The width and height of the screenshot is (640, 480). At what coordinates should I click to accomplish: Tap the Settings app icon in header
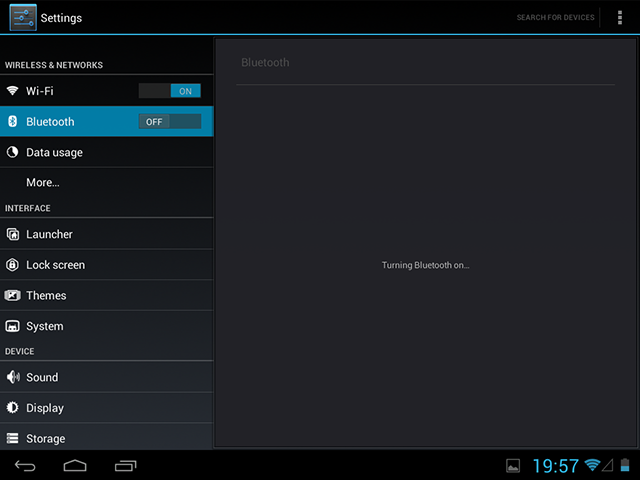23,17
